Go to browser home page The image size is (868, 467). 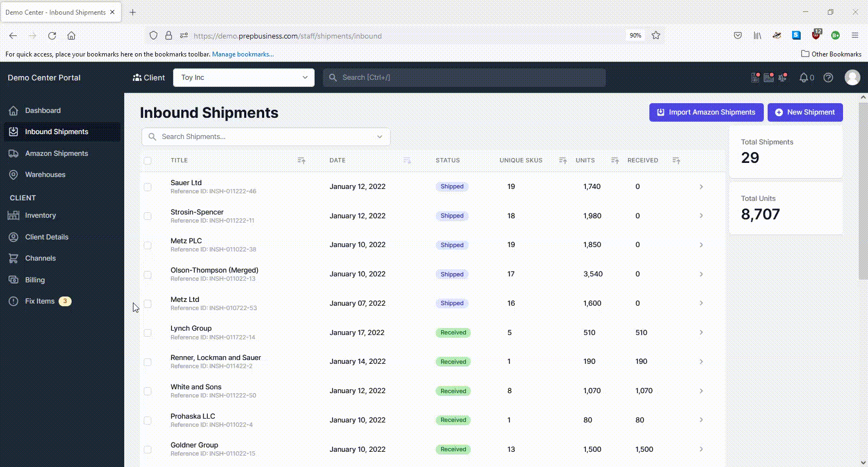[71, 36]
